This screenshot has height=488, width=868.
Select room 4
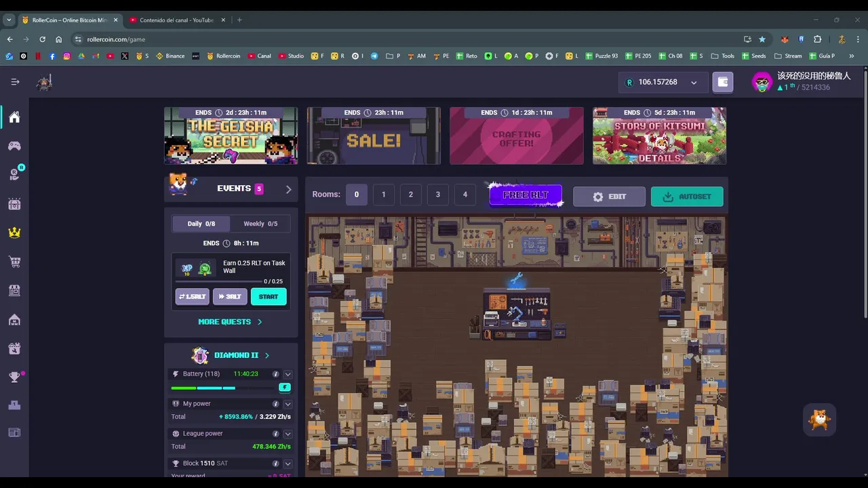click(x=465, y=195)
